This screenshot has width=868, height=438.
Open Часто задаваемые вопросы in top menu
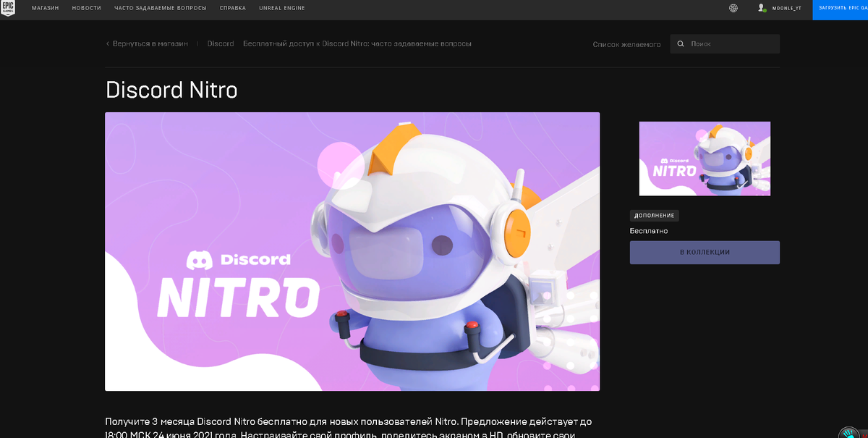pos(161,8)
